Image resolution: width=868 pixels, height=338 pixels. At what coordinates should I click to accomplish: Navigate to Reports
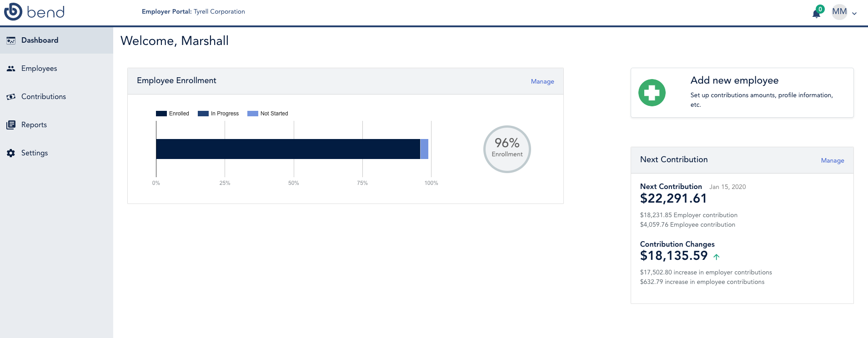click(56, 124)
